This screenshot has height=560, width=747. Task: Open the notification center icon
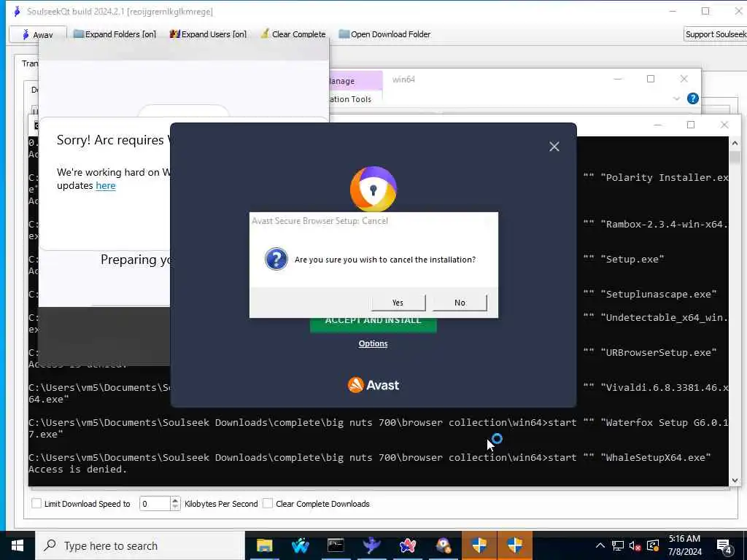coord(724,547)
